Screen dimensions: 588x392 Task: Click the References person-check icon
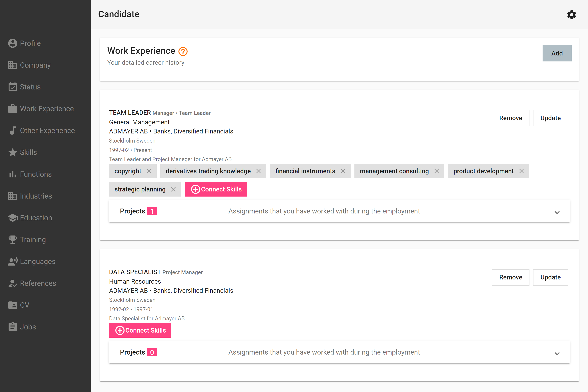point(13,283)
